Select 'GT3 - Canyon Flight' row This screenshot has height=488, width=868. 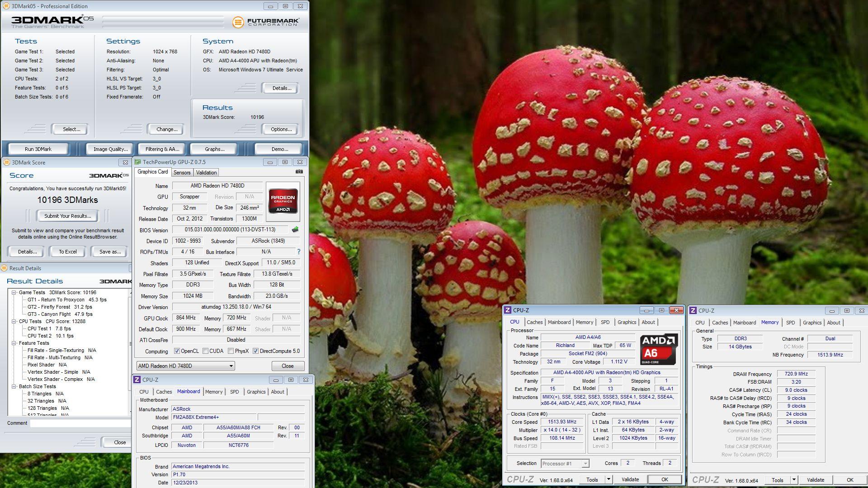click(x=60, y=314)
